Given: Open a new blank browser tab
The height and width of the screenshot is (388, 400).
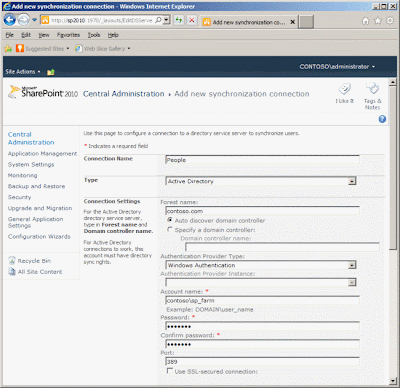Looking at the screenshot, I should pyautogui.click(x=306, y=22).
